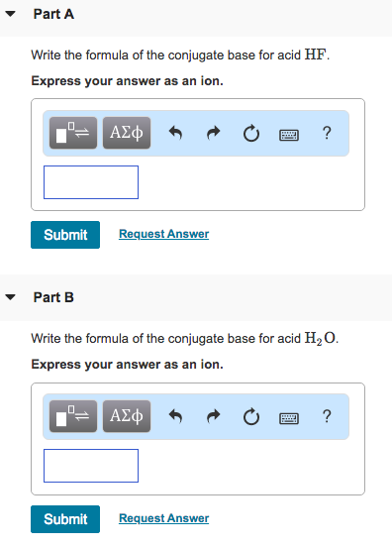This screenshot has height=547, width=392.
Task: Open Greek symbols menu in Part A
Action: coord(127,133)
